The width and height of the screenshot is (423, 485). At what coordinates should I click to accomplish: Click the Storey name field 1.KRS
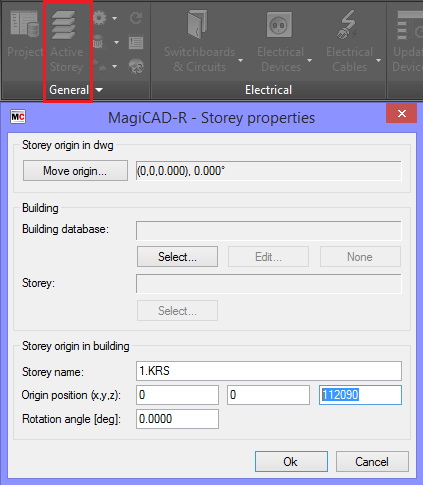269,371
